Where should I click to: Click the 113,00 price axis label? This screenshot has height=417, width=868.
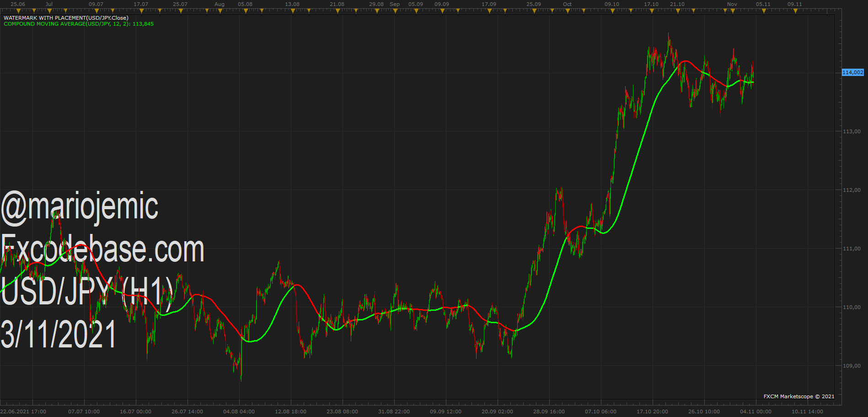click(852, 131)
